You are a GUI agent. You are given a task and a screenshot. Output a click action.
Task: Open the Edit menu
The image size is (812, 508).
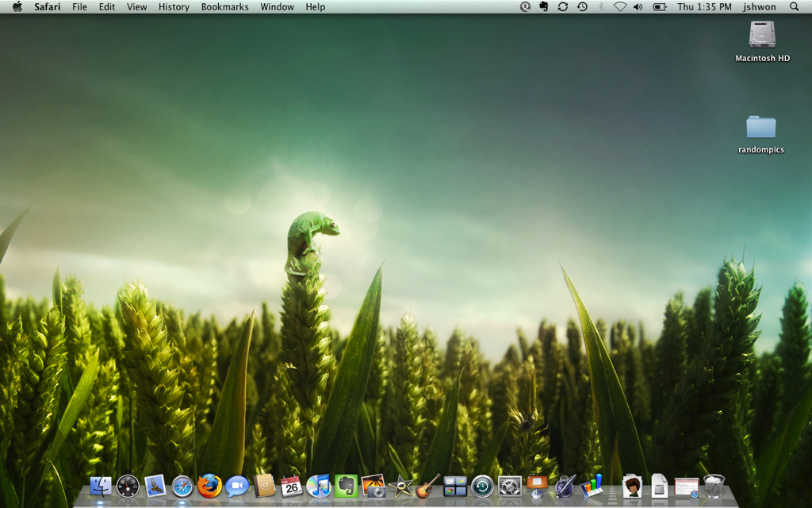tap(107, 6)
